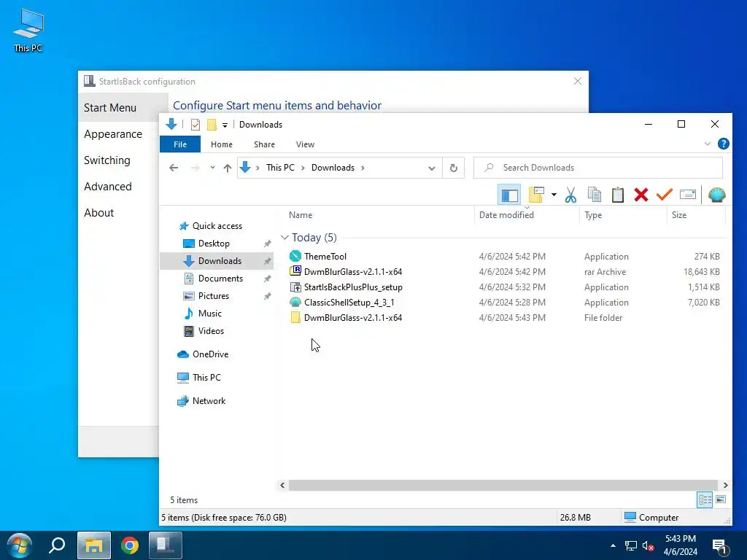Click the Properties quick access toolbar icon
The height and width of the screenshot is (560, 747).
pos(196,125)
